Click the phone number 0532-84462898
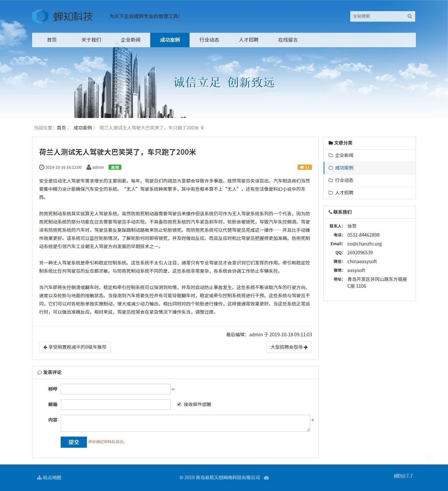Image resolution: width=448 pixels, height=491 pixels. click(x=363, y=235)
